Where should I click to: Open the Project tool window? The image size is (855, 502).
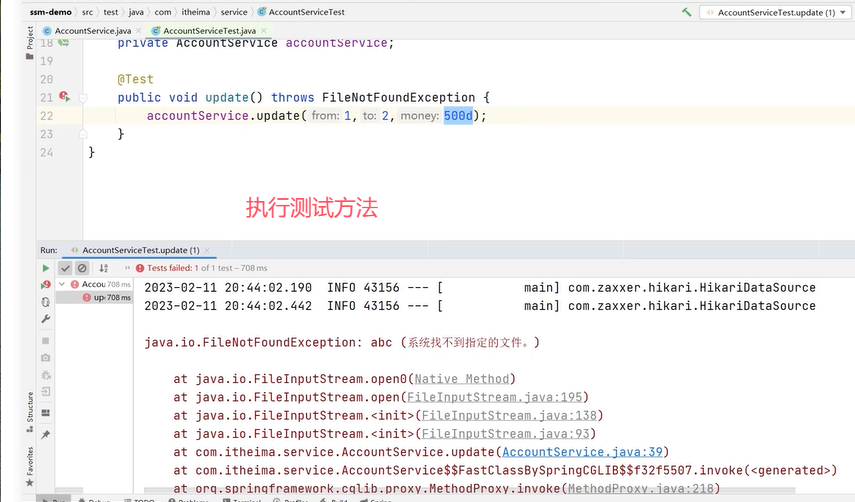(x=29, y=43)
